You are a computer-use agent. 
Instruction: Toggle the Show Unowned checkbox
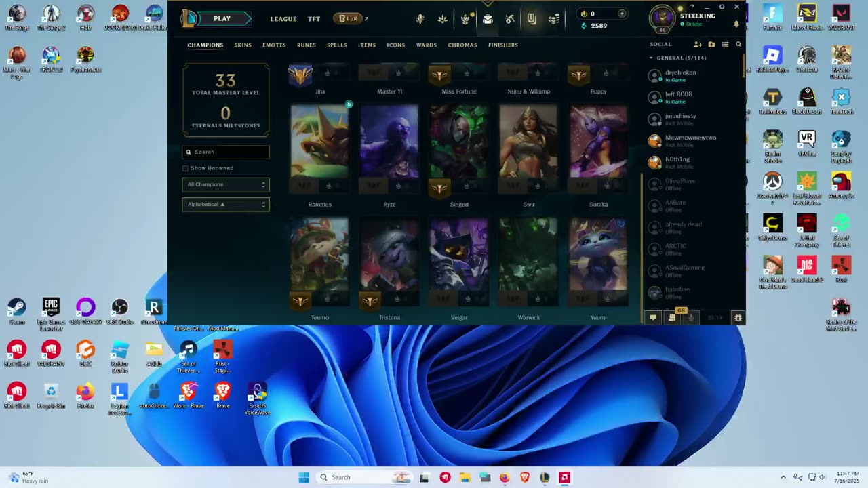point(185,168)
